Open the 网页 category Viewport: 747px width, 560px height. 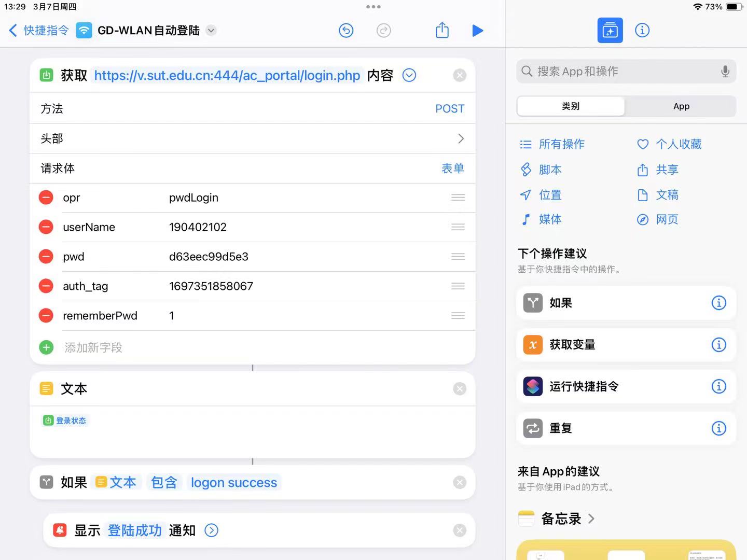coord(658,219)
